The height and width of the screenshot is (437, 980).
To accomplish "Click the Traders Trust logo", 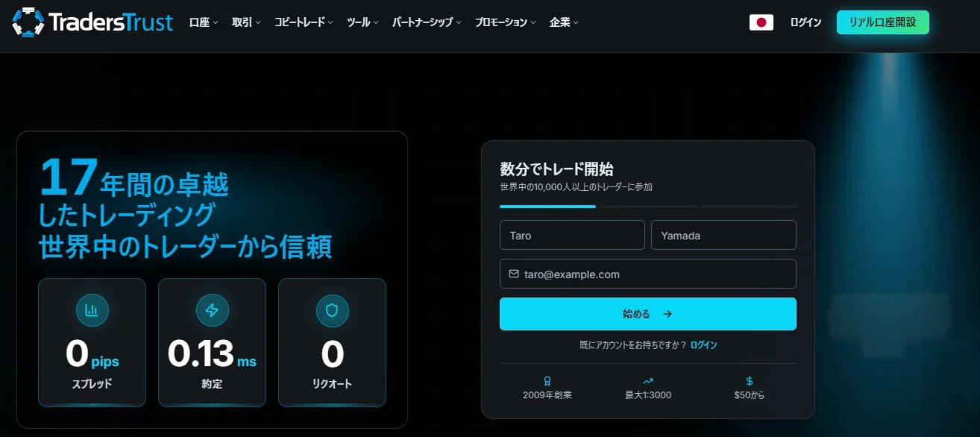I will click(92, 22).
